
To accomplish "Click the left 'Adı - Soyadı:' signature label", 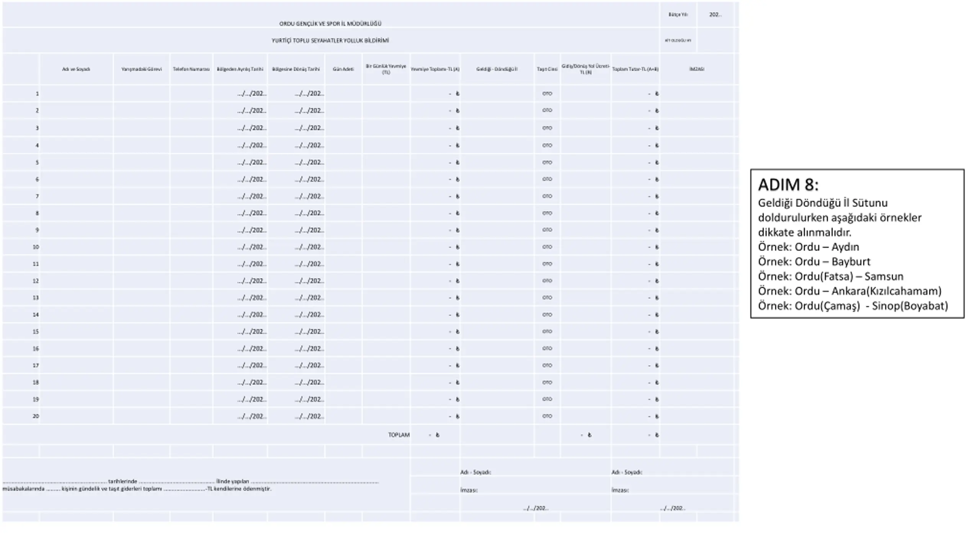I will point(475,472).
